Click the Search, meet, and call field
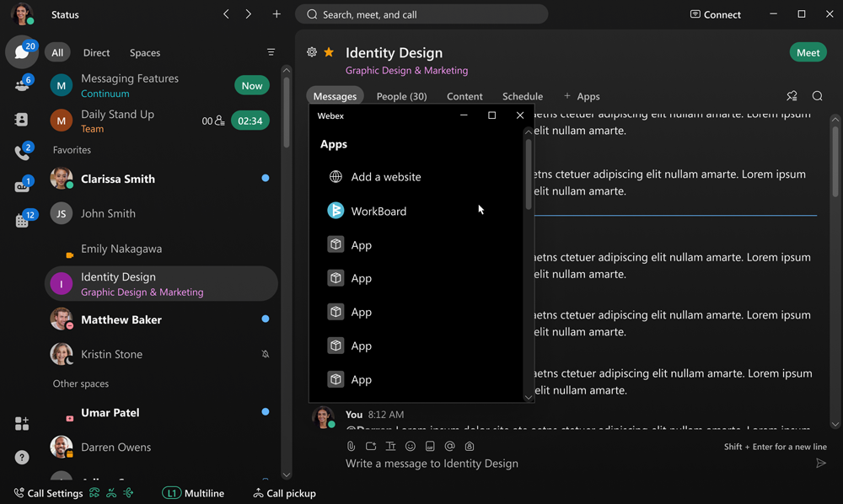 tap(421, 14)
